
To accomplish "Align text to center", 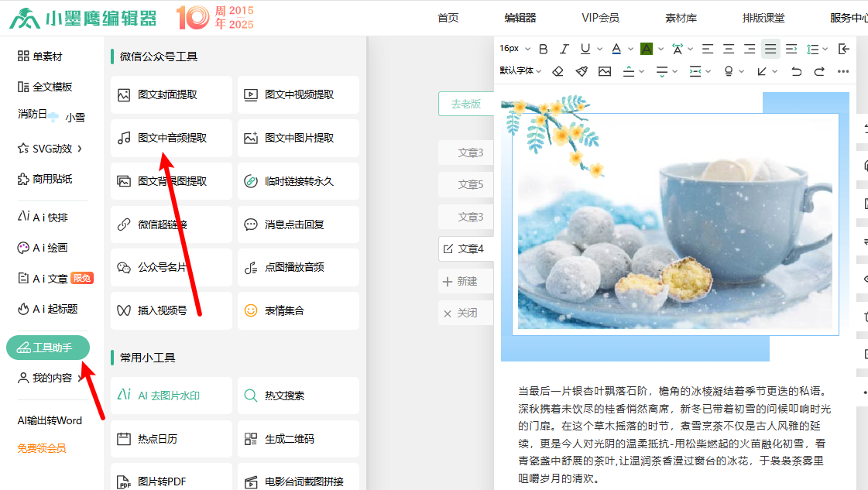I will pos(729,49).
